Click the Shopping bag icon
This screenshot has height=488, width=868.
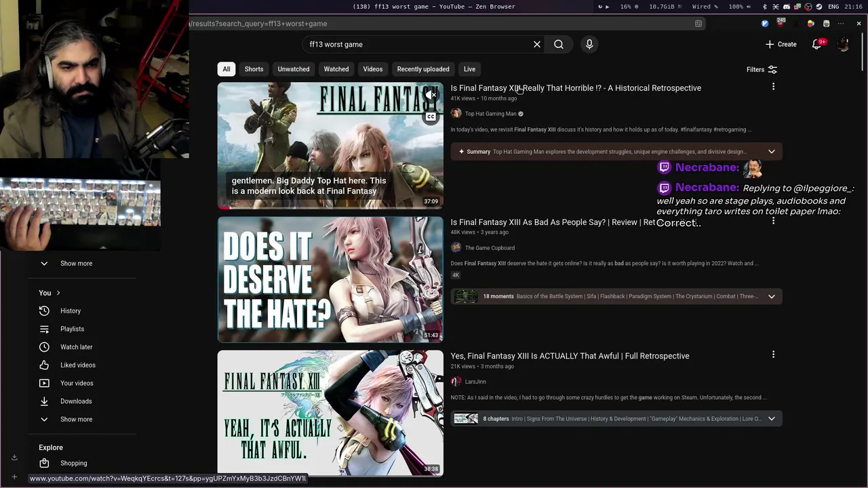[x=44, y=463]
